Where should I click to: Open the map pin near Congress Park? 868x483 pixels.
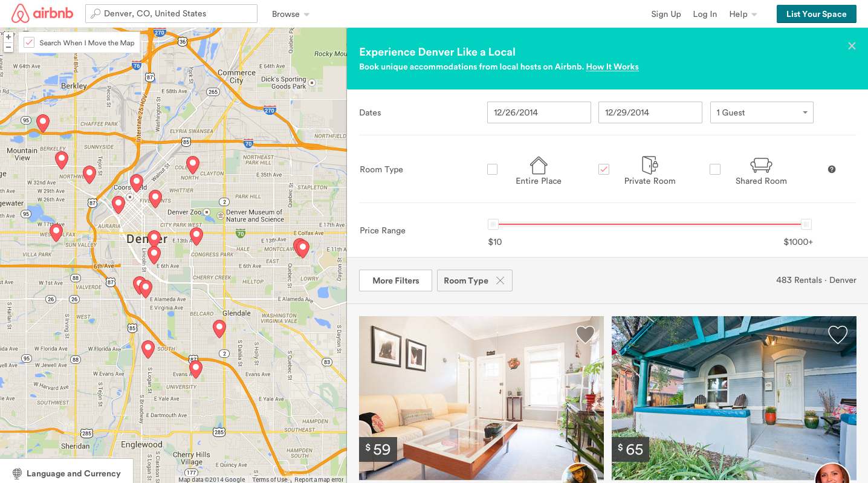tap(196, 236)
